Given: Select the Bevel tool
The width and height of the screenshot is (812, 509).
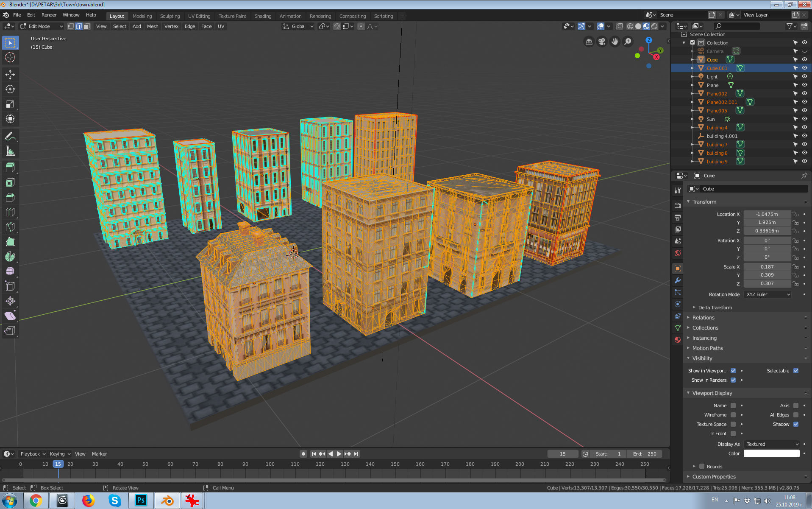Looking at the screenshot, I should click(x=10, y=197).
